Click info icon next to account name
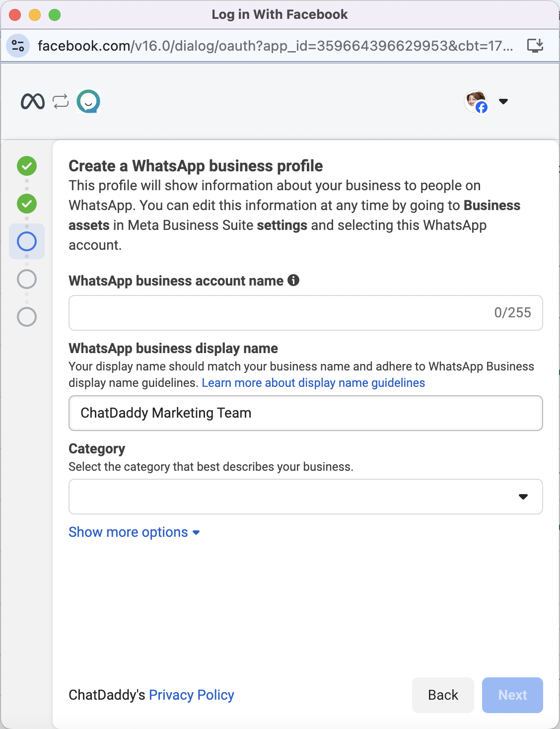The width and height of the screenshot is (560, 729). [x=293, y=281]
